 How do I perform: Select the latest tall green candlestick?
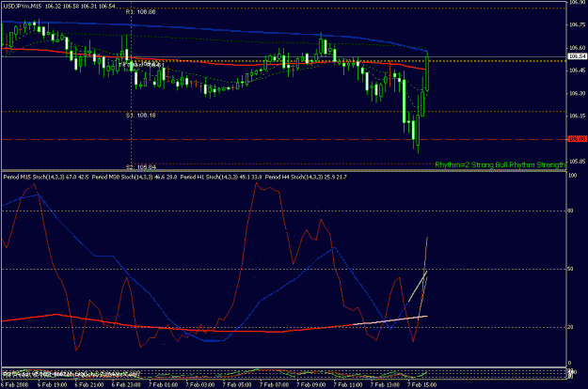point(427,73)
